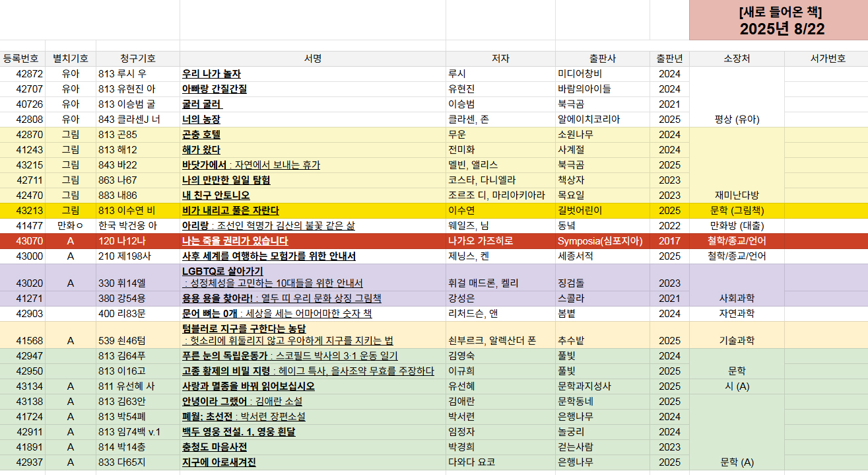
Task: Open the title link 사후 세계를 여행하는 모험가를 위한 안내서
Action: point(269,256)
